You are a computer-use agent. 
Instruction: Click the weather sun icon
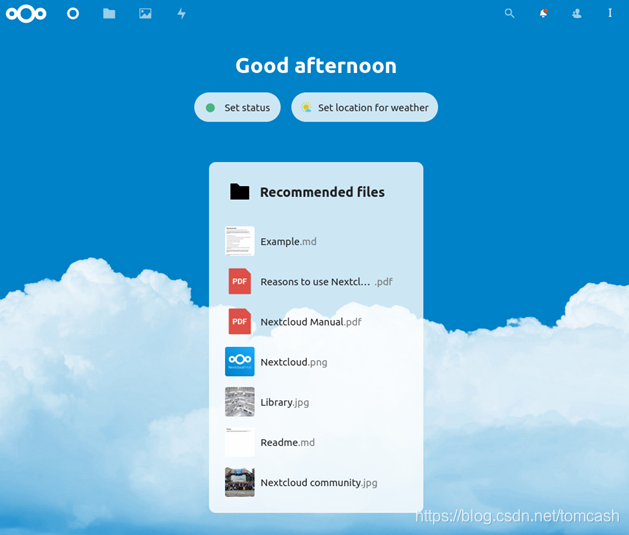(x=306, y=107)
